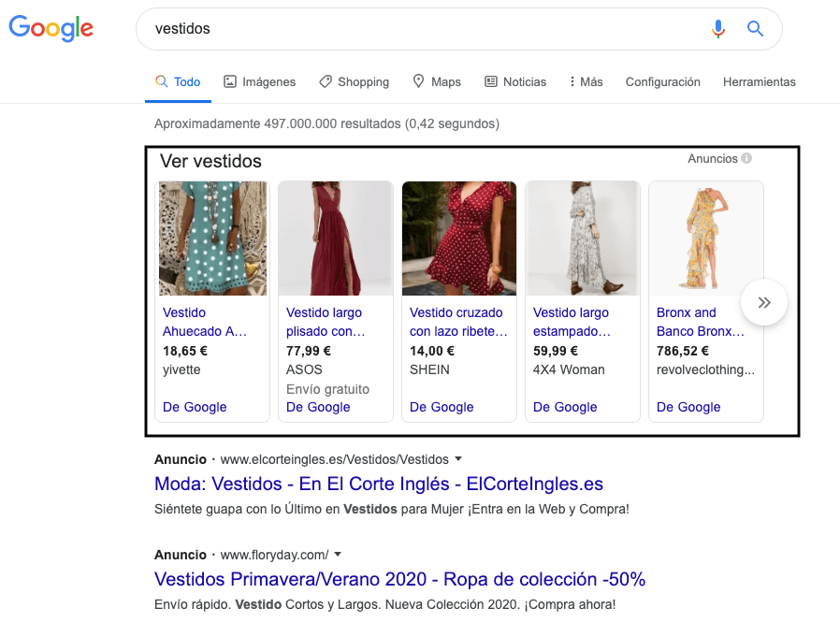The image size is (840, 637).
Task: Click the magnifying glass search icon
Action: [755, 29]
